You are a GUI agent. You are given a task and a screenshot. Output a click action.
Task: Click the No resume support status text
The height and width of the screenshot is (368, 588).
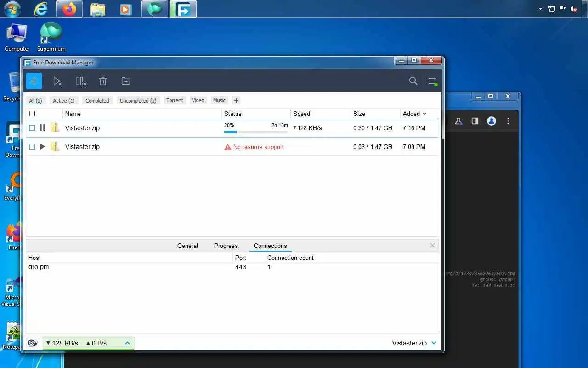click(259, 147)
